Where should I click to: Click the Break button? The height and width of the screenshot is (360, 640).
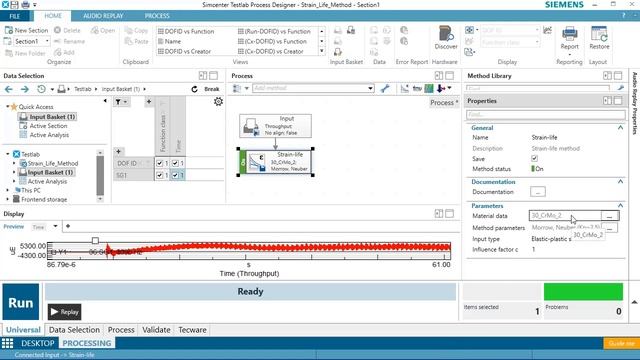click(x=211, y=89)
